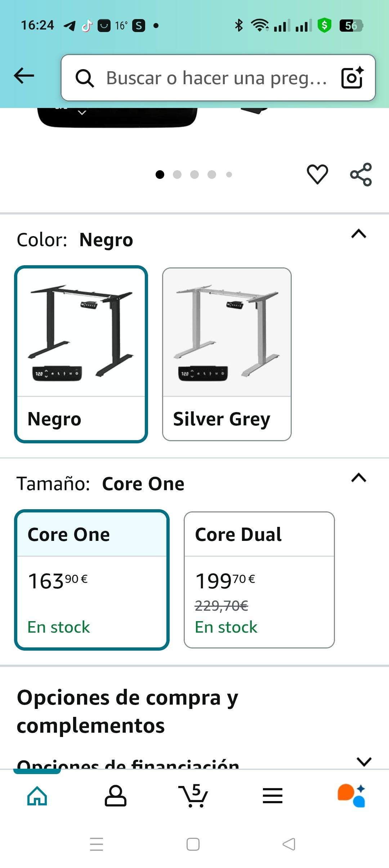Add to wishlist with heart icon
This screenshot has height=868, width=389.
pyautogui.click(x=317, y=175)
